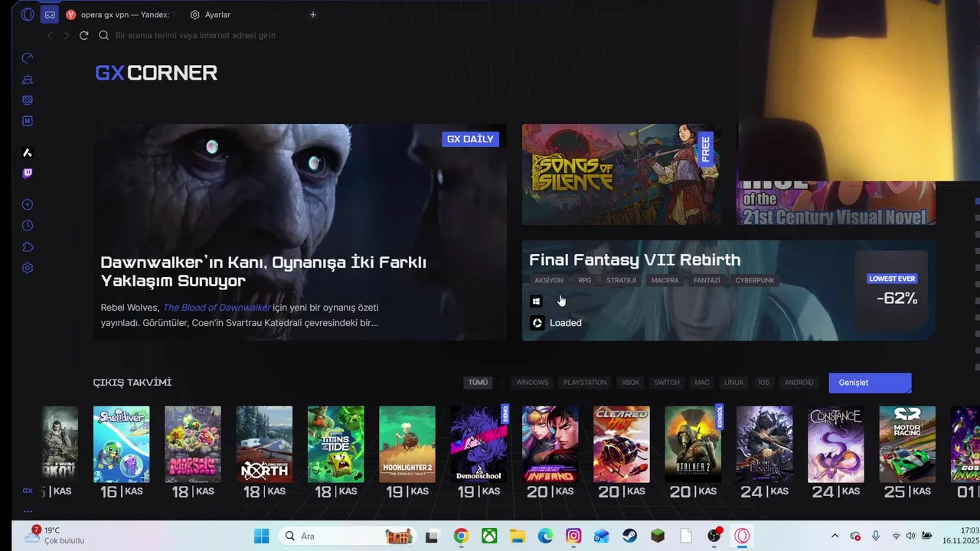Open Constance game cover
The height and width of the screenshot is (551, 980).
point(836,445)
